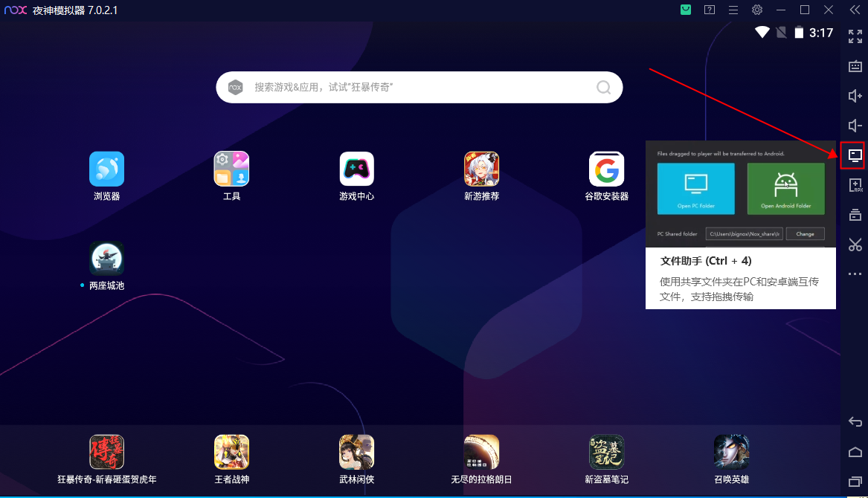Decrease volume using the sidebar volume-down icon

[x=854, y=126]
